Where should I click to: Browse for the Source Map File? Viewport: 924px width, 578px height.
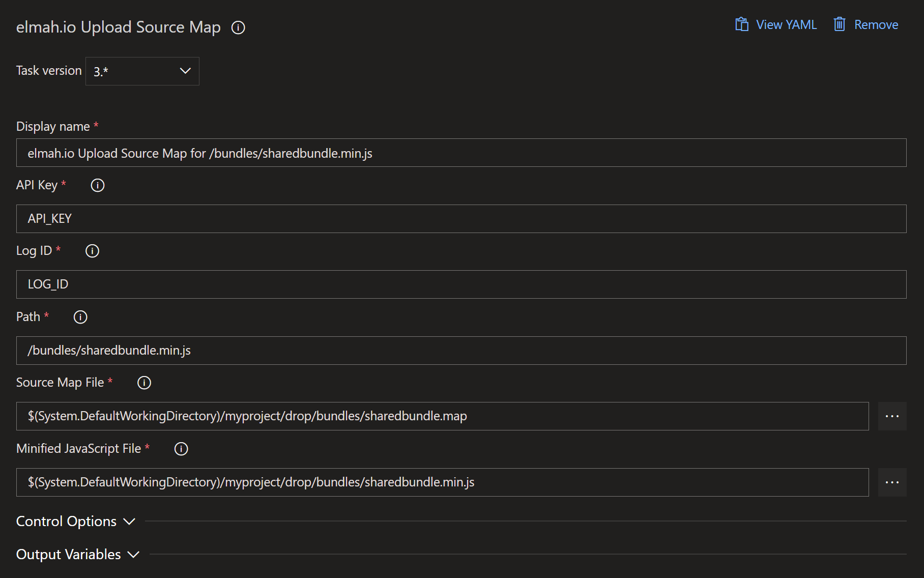tap(892, 416)
